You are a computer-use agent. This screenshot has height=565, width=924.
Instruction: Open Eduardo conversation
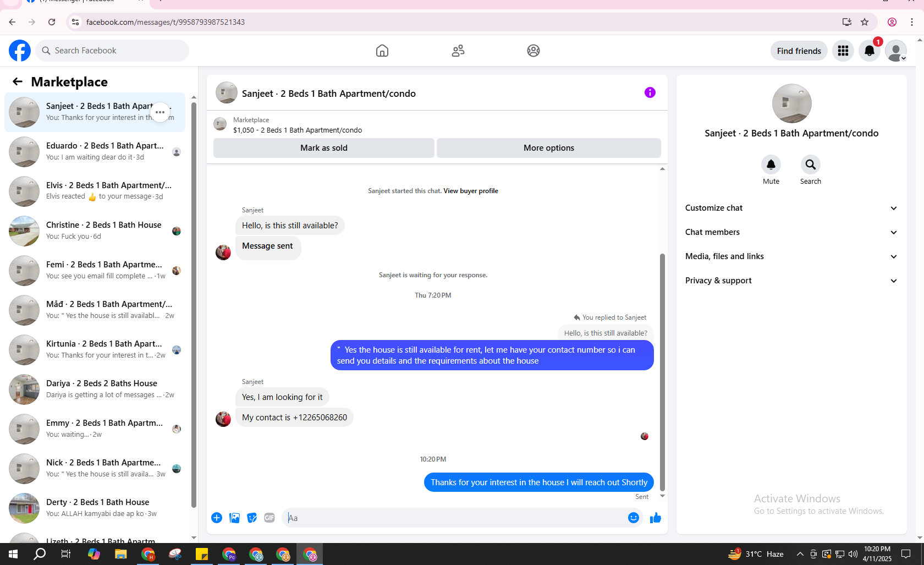click(95, 152)
